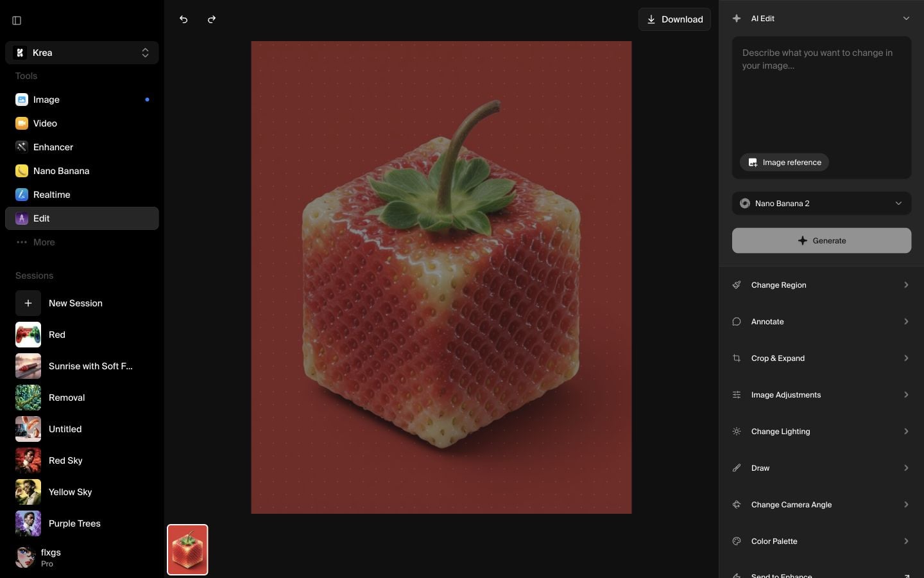Open the Video tool icon
924x578 pixels.
click(x=22, y=123)
